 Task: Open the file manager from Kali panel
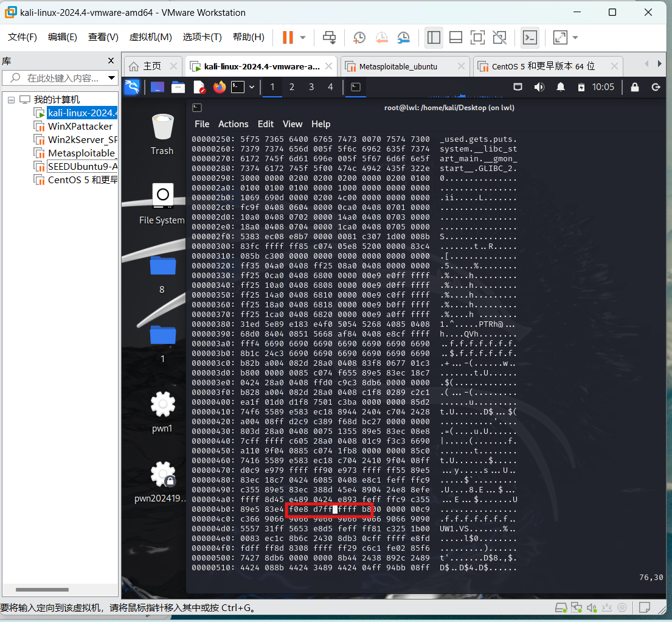[178, 87]
